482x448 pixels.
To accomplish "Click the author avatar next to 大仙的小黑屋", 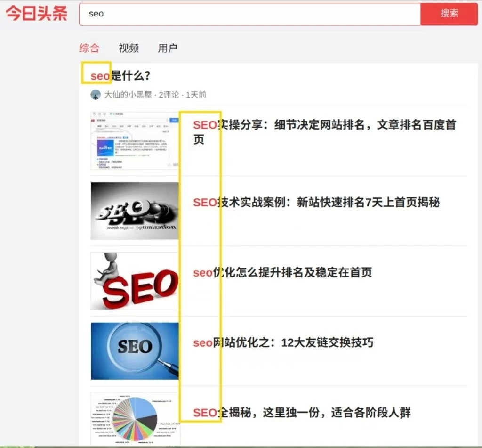I will point(95,94).
